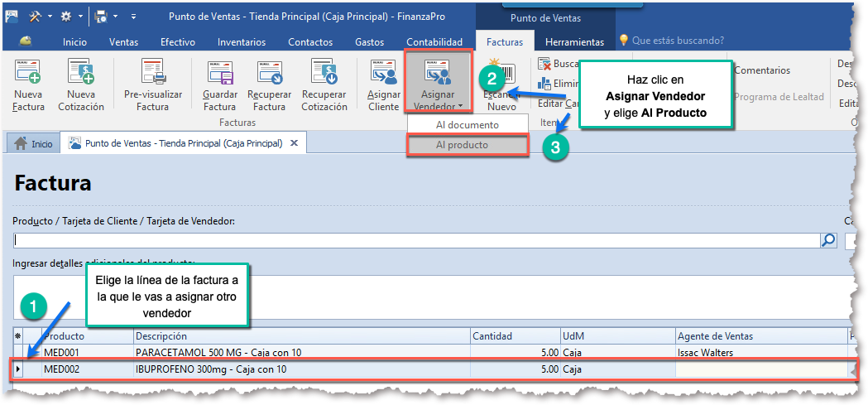The width and height of the screenshot is (868, 405).
Task: Switch to the Inicio document tab
Action: click(x=32, y=143)
